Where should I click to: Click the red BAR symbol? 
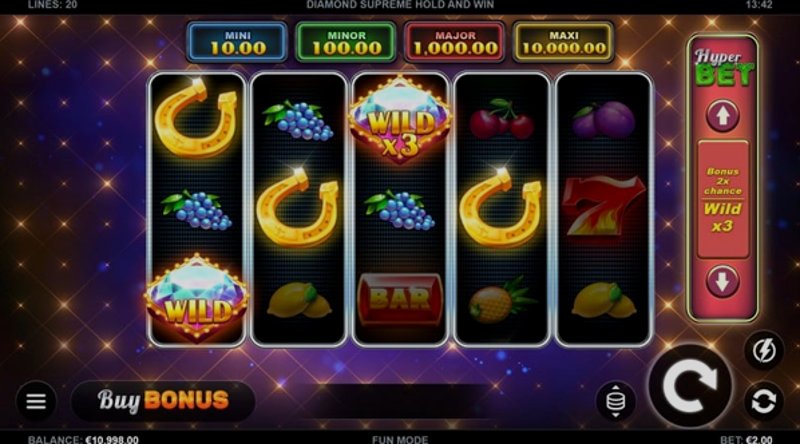coord(400,299)
